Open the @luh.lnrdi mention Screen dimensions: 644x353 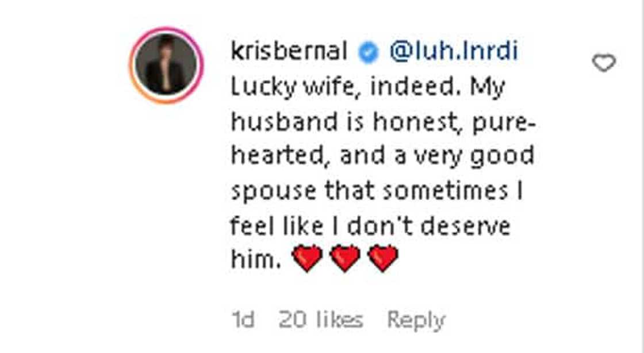(454, 52)
